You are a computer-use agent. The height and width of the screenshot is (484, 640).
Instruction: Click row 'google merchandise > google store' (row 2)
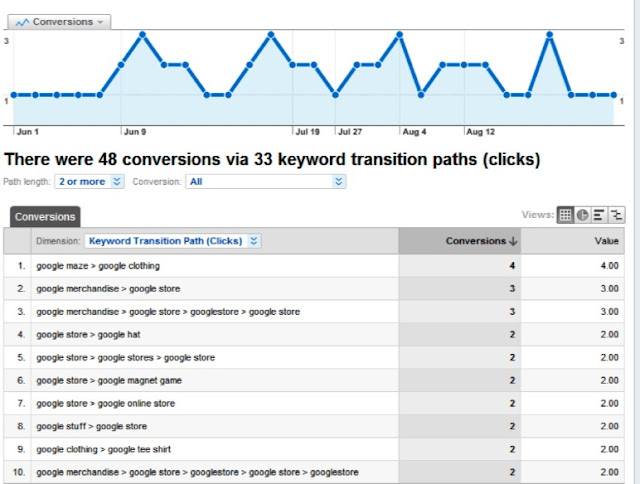click(314, 289)
